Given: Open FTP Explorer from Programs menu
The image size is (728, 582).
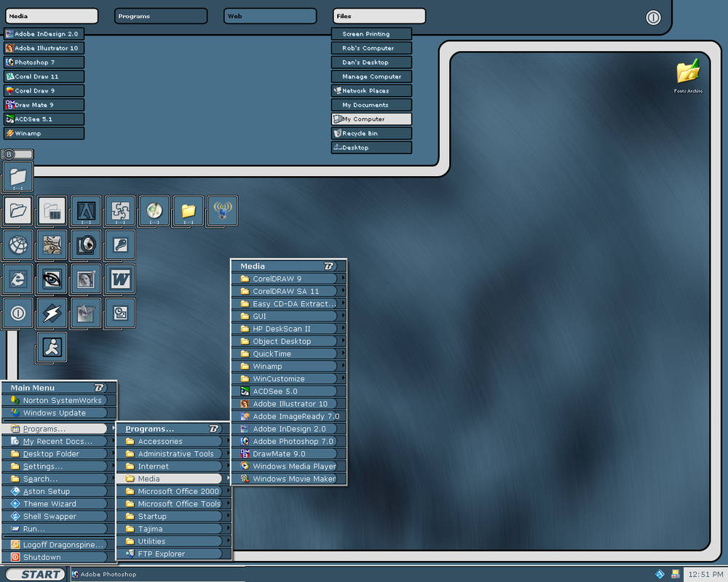Looking at the screenshot, I should click(174, 554).
